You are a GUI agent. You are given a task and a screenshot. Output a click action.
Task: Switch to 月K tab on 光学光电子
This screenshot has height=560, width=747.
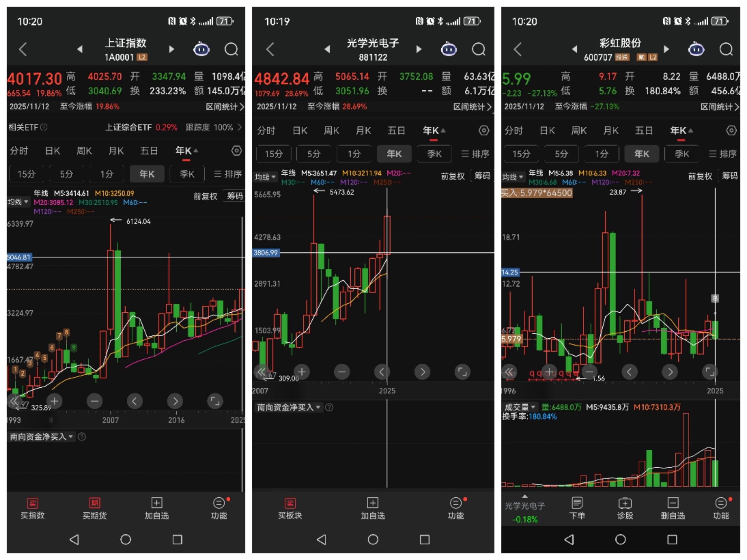coord(363,130)
